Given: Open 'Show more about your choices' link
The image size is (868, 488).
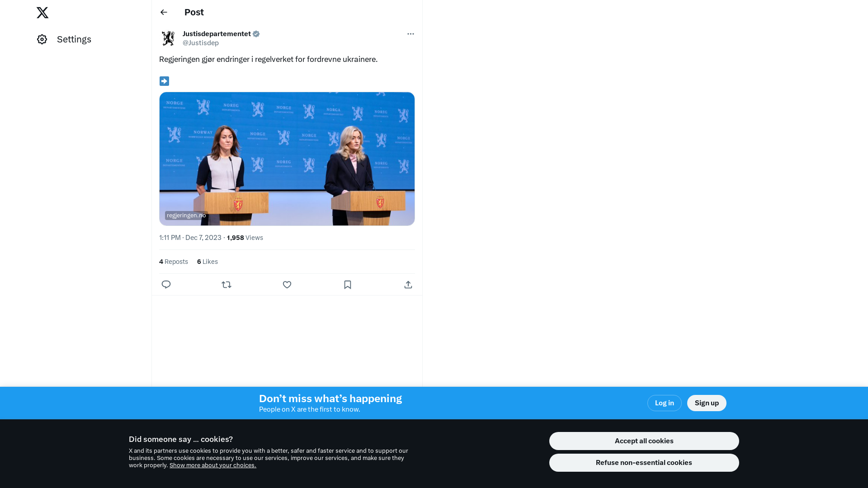Looking at the screenshot, I should (212, 465).
